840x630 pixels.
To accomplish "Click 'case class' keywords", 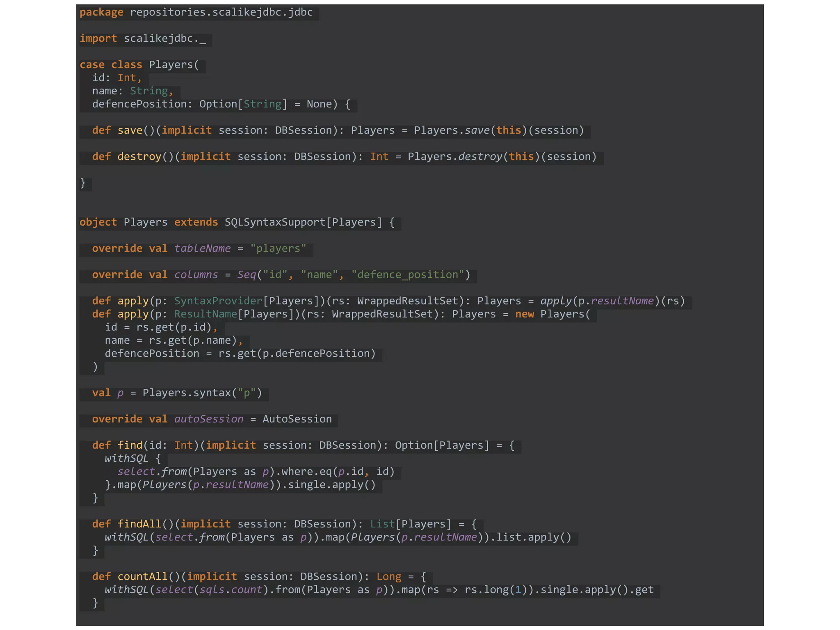I will tap(111, 65).
